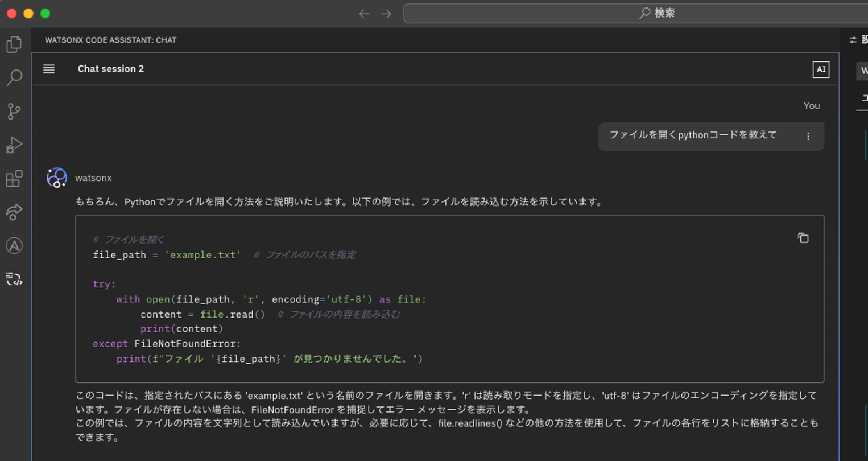The image size is (868, 461).
Task: Open options for the user message
Action: pos(808,137)
